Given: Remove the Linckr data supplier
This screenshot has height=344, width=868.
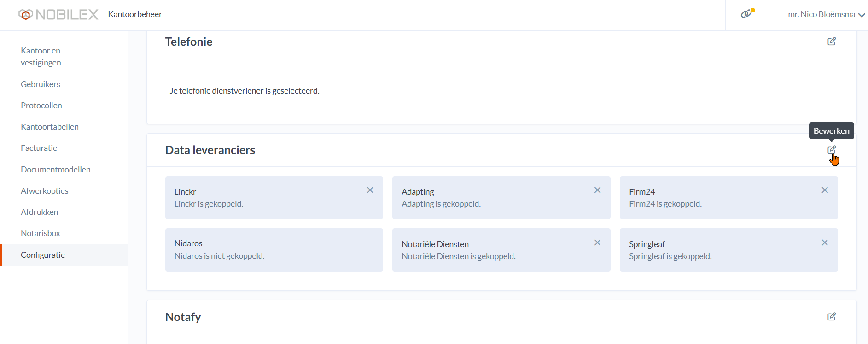Looking at the screenshot, I should (x=370, y=190).
